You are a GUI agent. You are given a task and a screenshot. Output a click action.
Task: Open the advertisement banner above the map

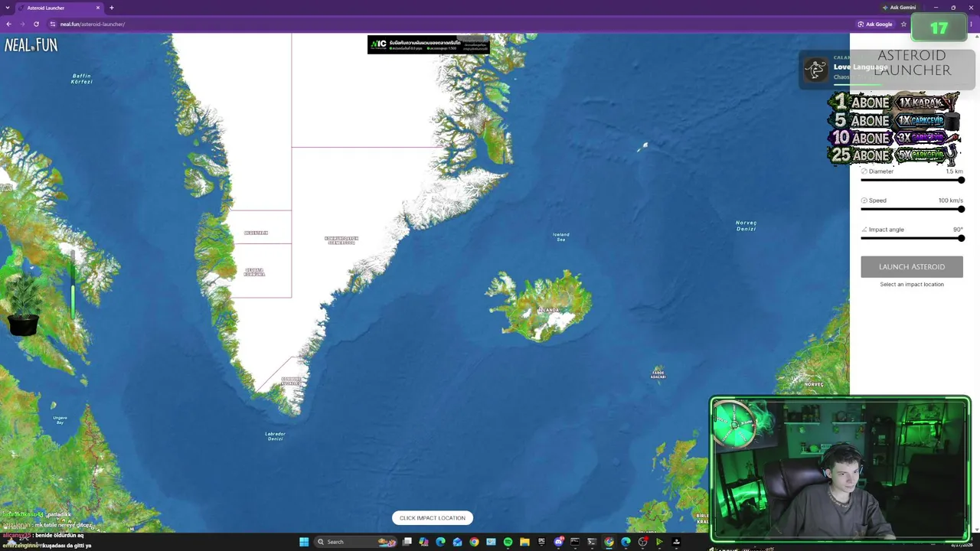428,44
